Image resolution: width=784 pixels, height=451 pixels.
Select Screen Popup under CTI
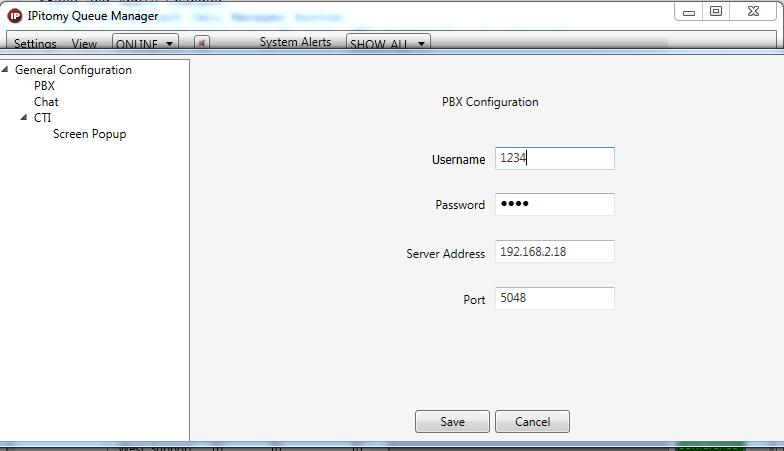coord(90,134)
